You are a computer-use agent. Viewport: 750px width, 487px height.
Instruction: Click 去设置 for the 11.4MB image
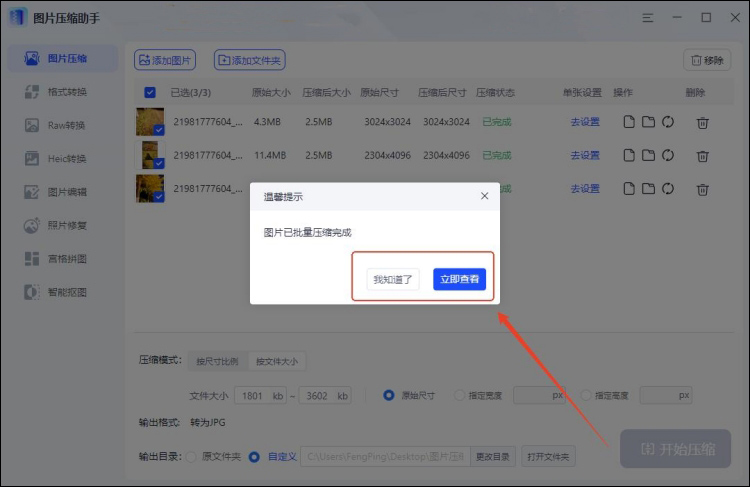click(x=585, y=155)
